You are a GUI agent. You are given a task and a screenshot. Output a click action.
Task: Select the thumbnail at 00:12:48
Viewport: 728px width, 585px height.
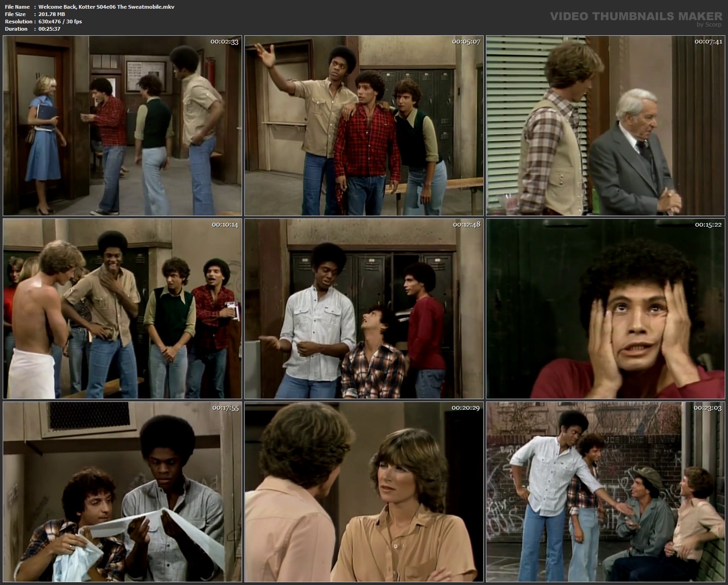364,309
